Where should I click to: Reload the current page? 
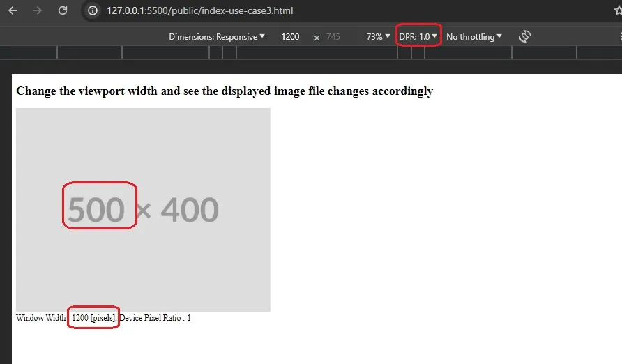click(x=63, y=11)
